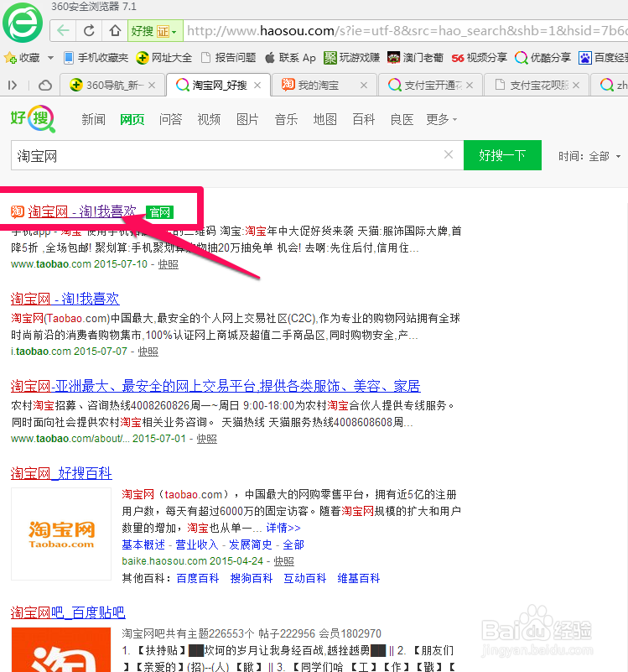628x672 pixels.
Task: Open 淘宝网_好搜百科 result
Action: tap(61, 473)
